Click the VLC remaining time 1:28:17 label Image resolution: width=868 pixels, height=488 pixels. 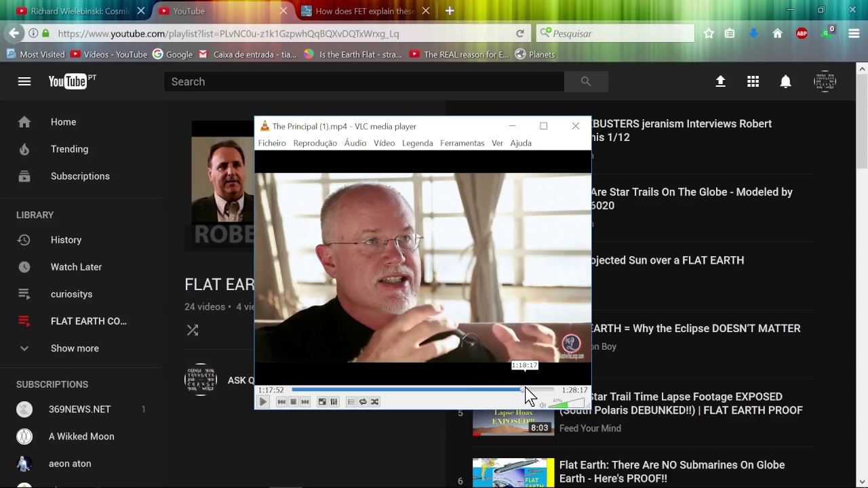[x=574, y=390]
